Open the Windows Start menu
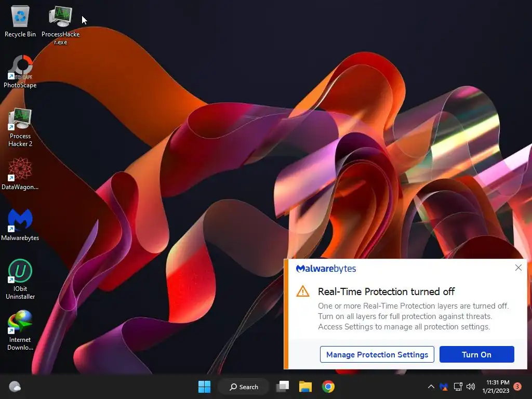532x399 pixels. click(x=204, y=387)
